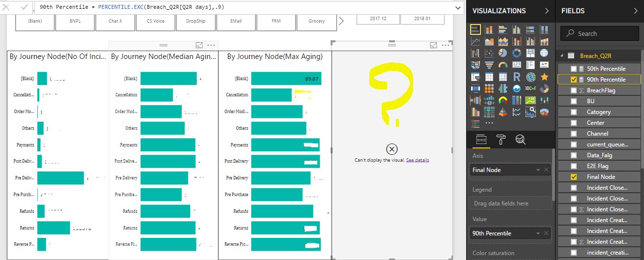Remove 90th Percentile from Value
The width and height of the screenshot is (644, 260).
[x=546, y=233]
